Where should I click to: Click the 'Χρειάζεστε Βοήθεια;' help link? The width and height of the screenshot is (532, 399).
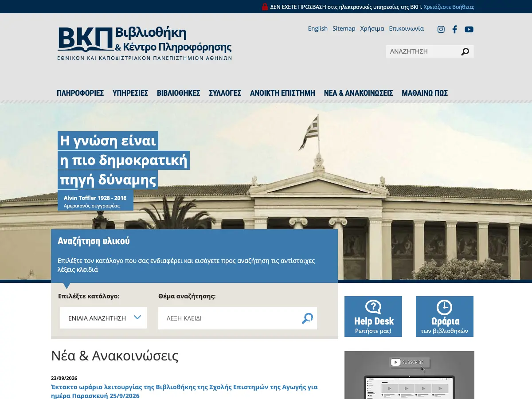[449, 7]
